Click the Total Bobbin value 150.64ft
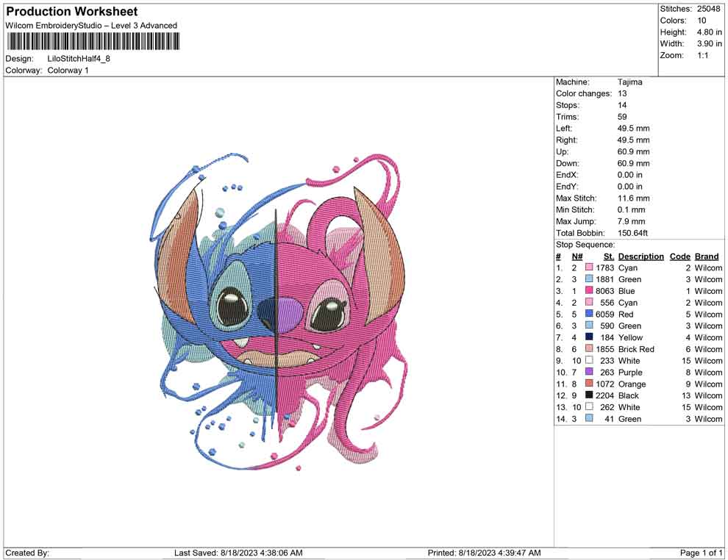Viewport: 728px width, 560px height. pos(632,233)
